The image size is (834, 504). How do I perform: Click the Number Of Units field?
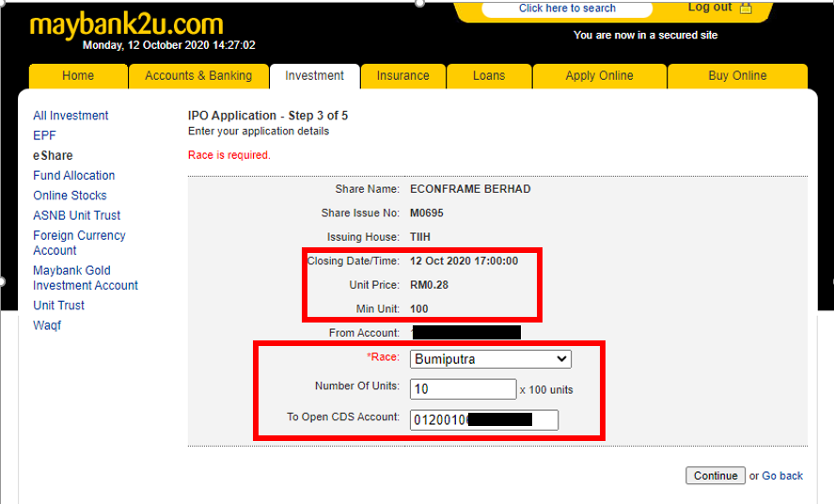[x=463, y=388]
